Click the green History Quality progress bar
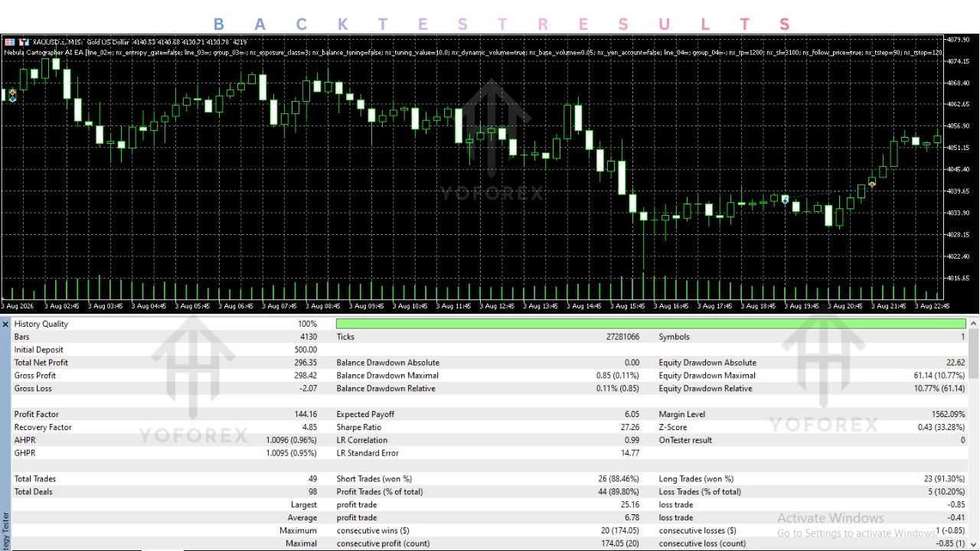This screenshot has width=980, height=551. 650,324
